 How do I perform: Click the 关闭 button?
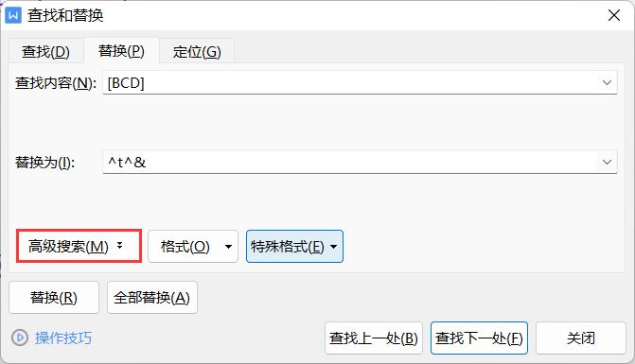coord(581,338)
